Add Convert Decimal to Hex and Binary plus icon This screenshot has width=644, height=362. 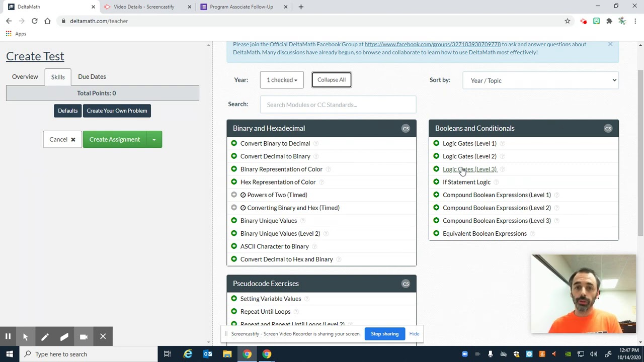point(234,259)
